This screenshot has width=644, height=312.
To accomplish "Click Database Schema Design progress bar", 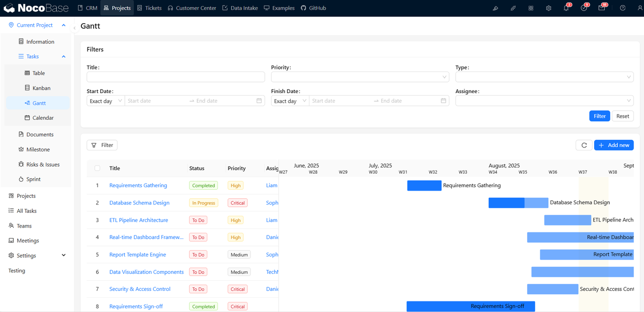I will coord(518,203).
